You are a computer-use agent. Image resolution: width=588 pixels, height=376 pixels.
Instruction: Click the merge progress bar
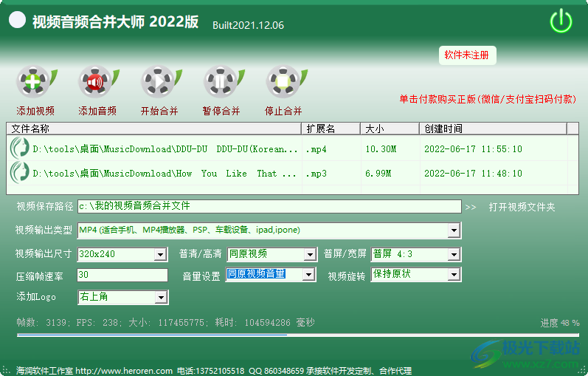point(298,335)
